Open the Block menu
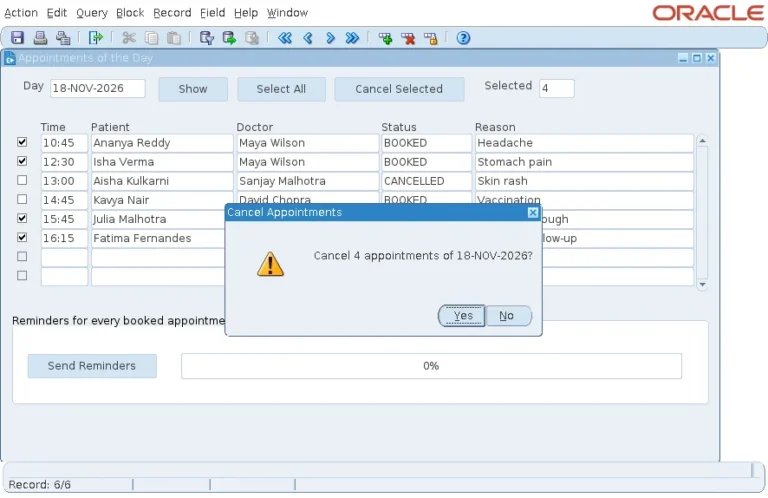 pos(130,13)
